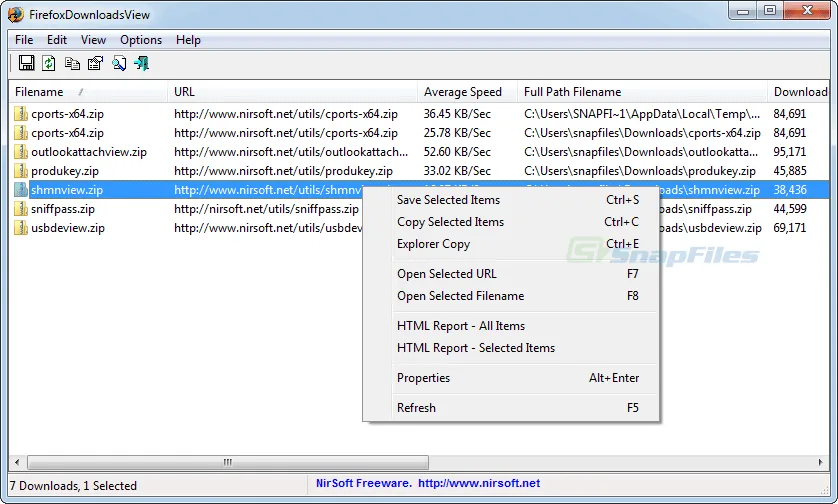Screen dimensions: 838x504
Task: Sort by the Average Speed column header
Action: click(x=468, y=92)
